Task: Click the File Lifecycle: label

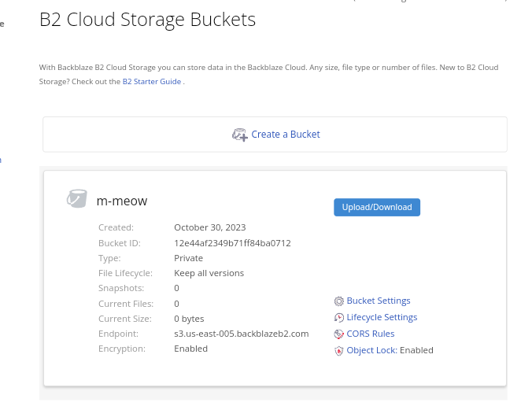Action: click(125, 273)
